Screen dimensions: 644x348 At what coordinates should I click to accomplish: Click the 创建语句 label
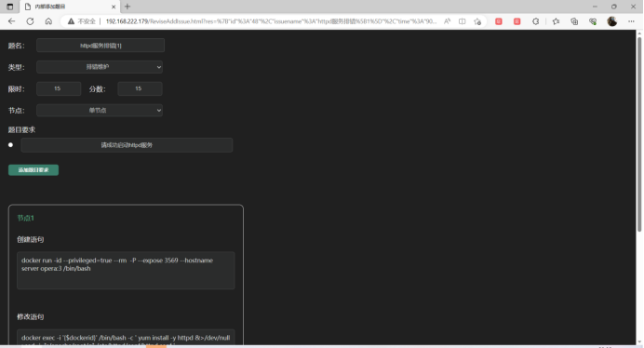31,239
